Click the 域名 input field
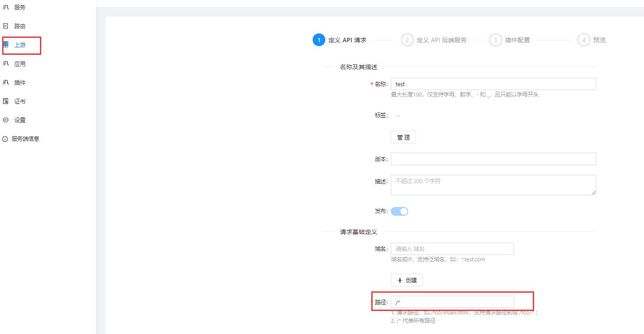 tap(452, 249)
